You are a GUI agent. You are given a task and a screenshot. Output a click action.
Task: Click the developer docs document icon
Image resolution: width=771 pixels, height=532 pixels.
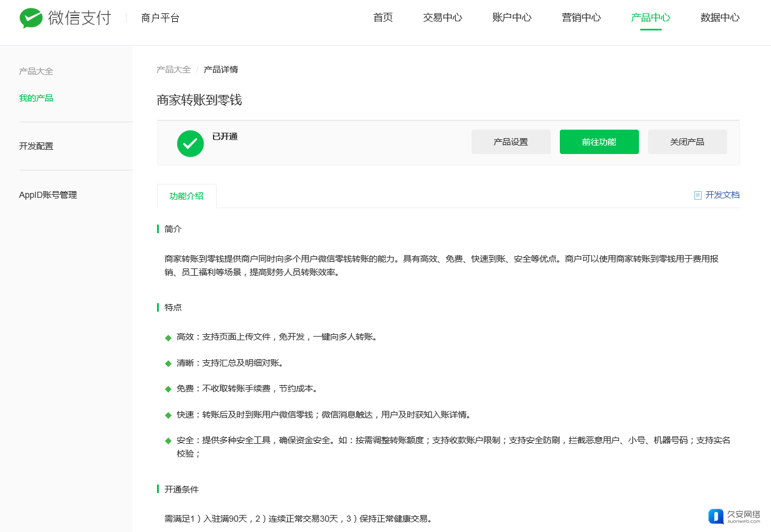coord(698,195)
